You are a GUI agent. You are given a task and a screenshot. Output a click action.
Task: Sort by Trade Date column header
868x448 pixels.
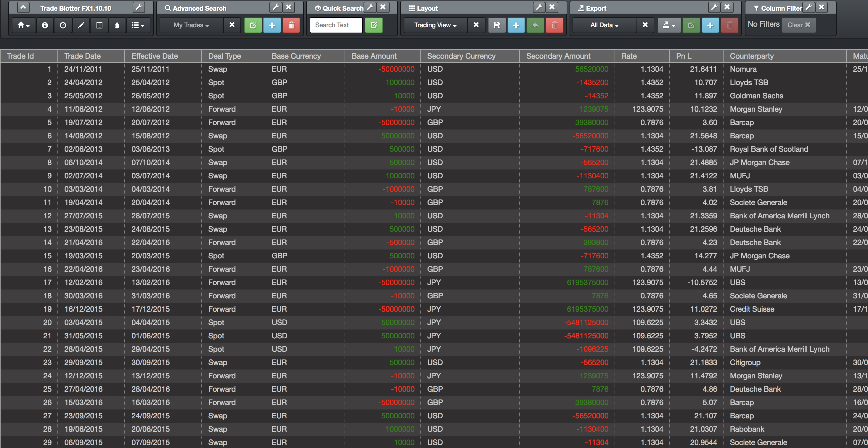point(91,56)
